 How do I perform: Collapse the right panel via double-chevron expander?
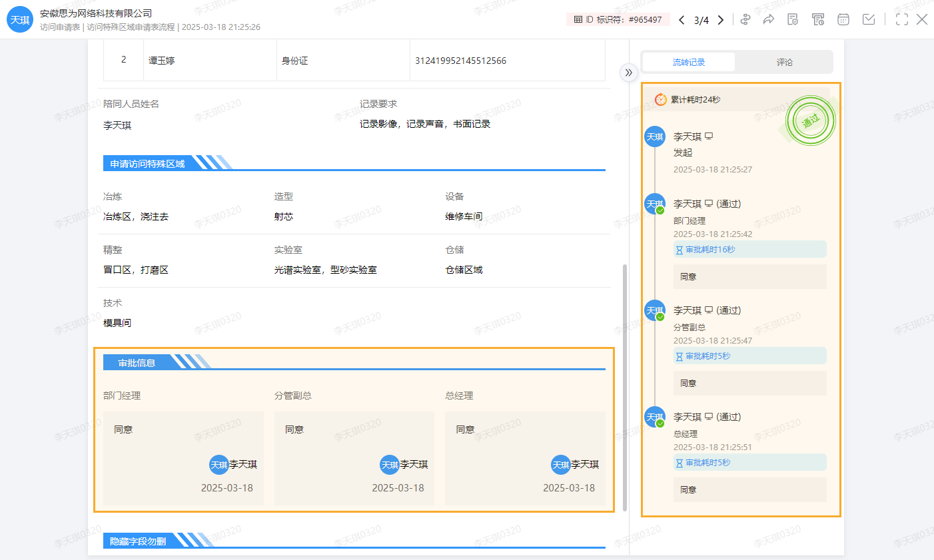pyautogui.click(x=628, y=73)
